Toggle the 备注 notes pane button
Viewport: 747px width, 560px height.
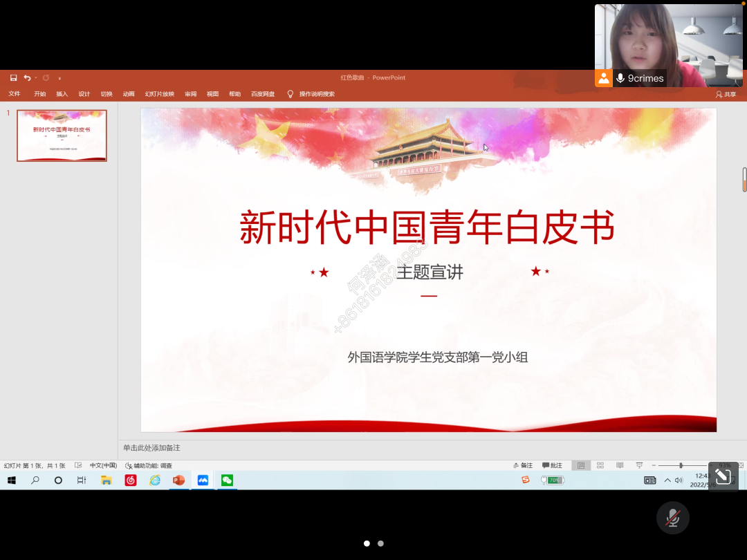click(x=523, y=465)
